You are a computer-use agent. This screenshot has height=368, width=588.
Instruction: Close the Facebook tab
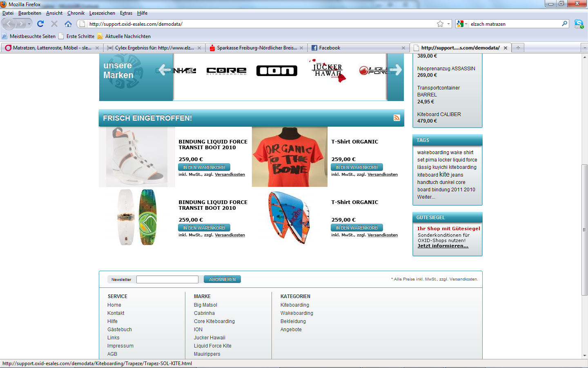[x=403, y=48]
